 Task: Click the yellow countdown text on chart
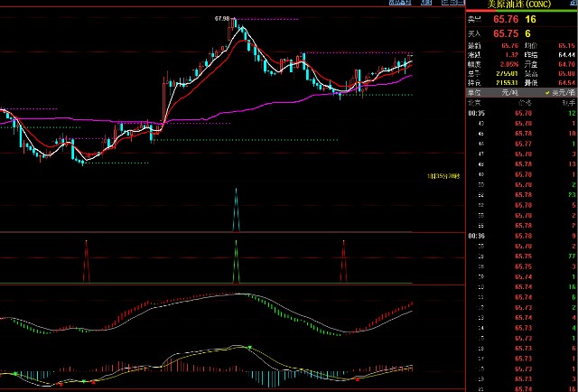[x=443, y=175]
